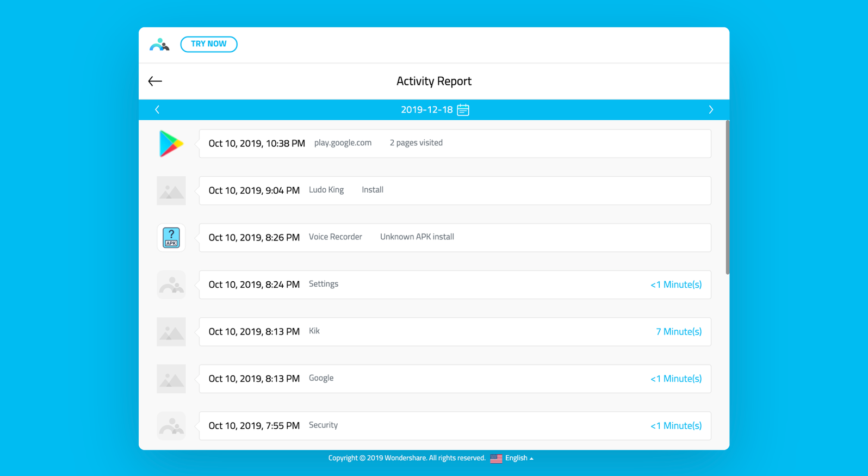Screen dimensions: 868x476
Task: Click the FamiSafe logo icon
Action: point(159,45)
